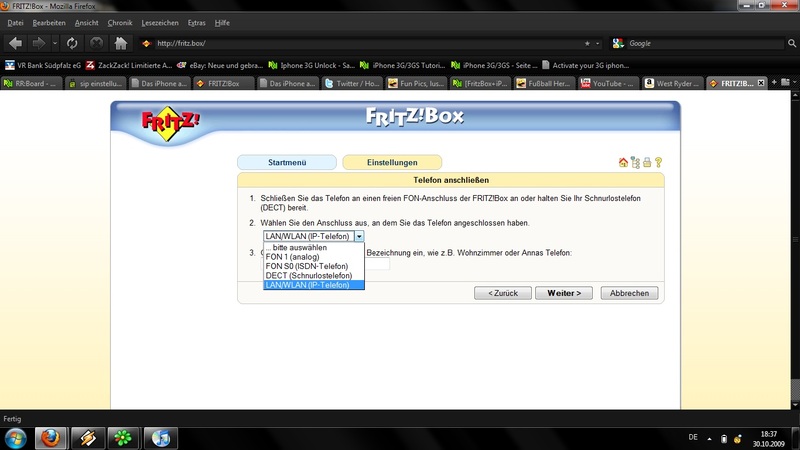Toggle the connection type combo box arrow
800x450 pixels.
[x=359, y=236]
